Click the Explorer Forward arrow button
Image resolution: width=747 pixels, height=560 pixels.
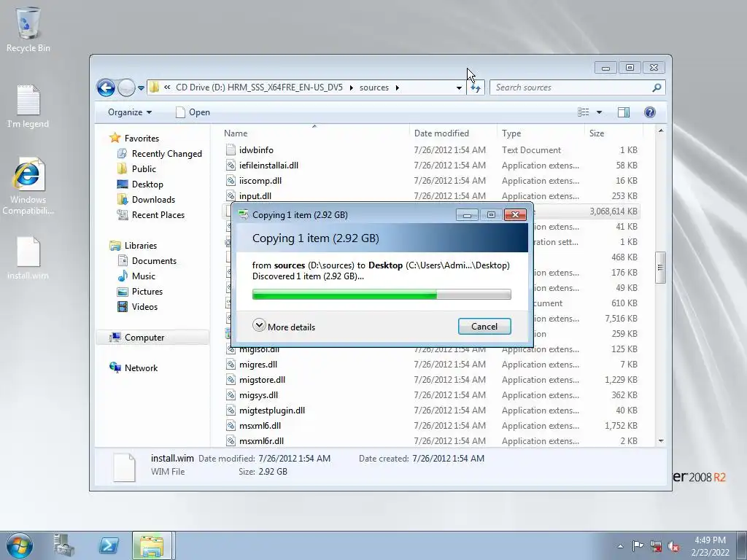125,87
